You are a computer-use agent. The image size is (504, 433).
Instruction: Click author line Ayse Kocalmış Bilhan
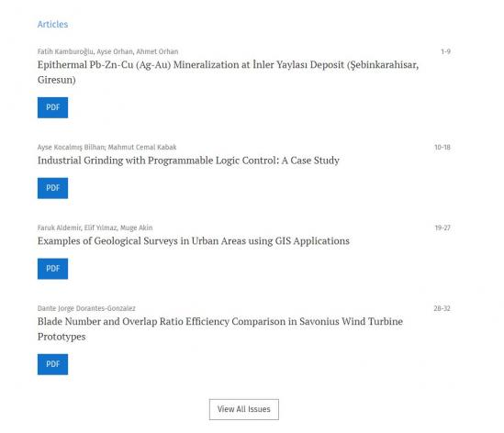(107, 148)
